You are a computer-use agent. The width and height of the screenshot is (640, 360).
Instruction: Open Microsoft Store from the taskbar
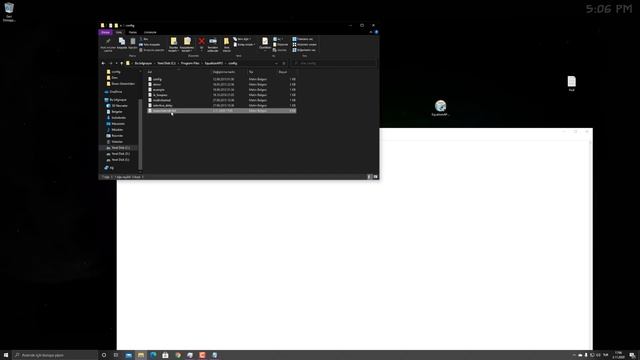coord(165,355)
